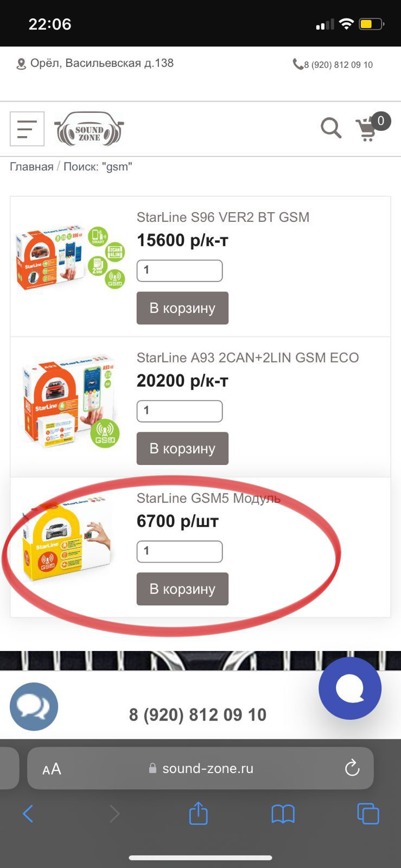Add StarLine A93 GSM ECO to cart
The height and width of the screenshot is (868, 401).
[x=182, y=449]
